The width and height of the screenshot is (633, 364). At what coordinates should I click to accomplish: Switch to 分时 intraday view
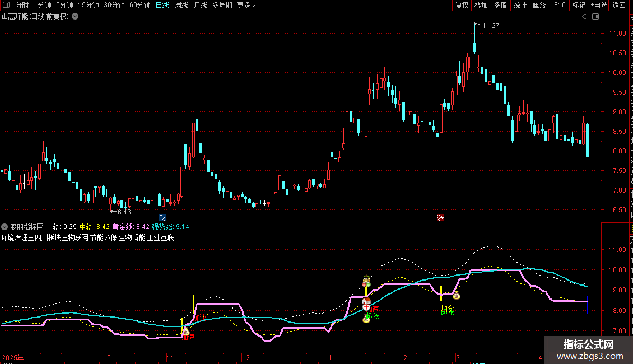tap(22, 5)
